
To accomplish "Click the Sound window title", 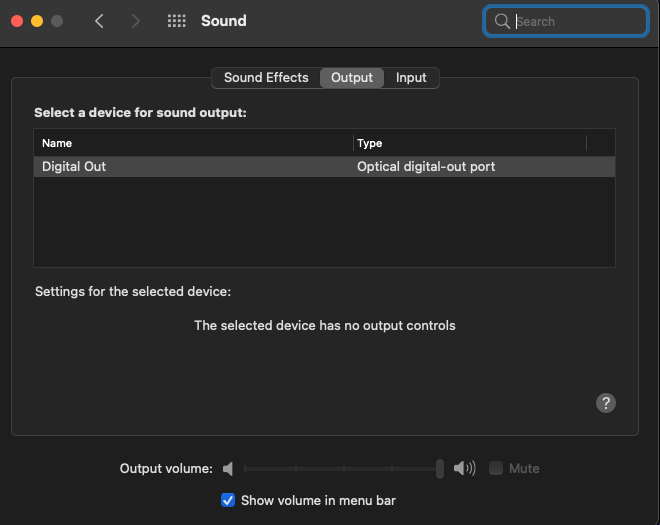I will [x=224, y=21].
